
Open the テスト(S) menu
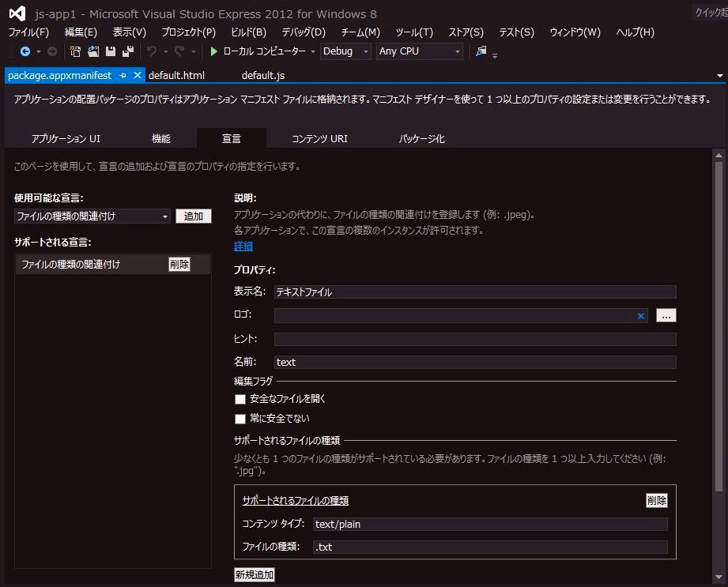pos(516,32)
